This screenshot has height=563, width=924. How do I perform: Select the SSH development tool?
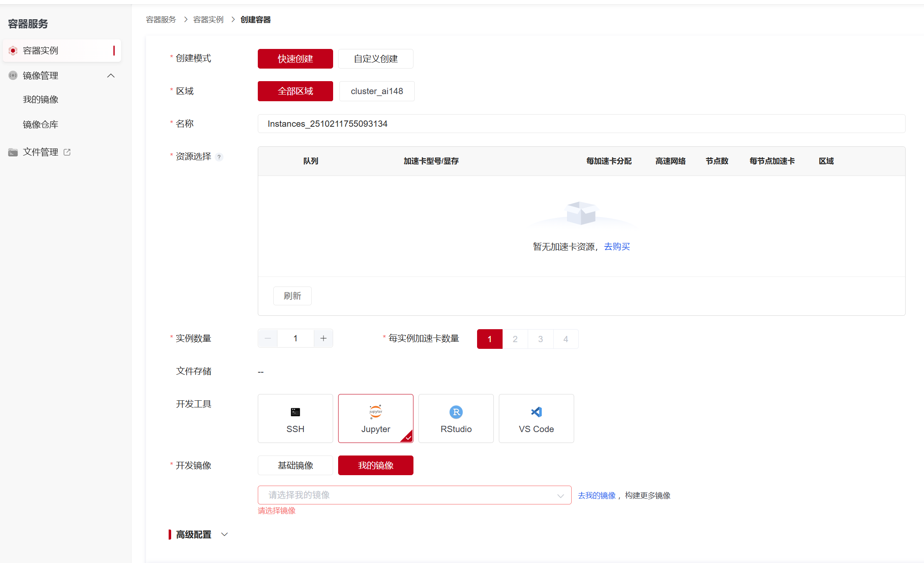point(295,418)
